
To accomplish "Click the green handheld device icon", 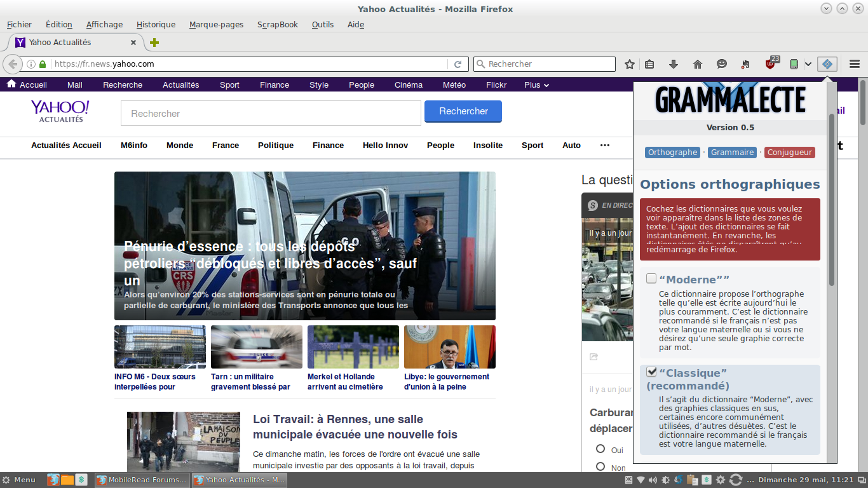I will pyautogui.click(x=794, y=64).
